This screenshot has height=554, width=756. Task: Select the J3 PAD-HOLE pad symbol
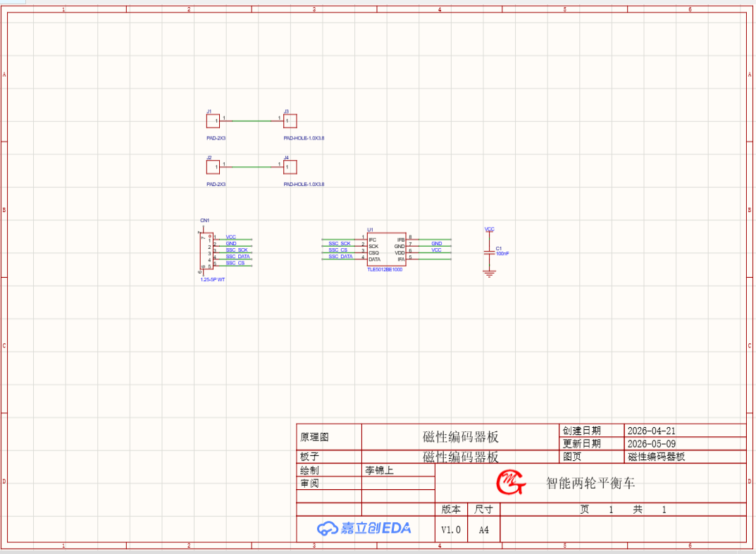point(290,121)
